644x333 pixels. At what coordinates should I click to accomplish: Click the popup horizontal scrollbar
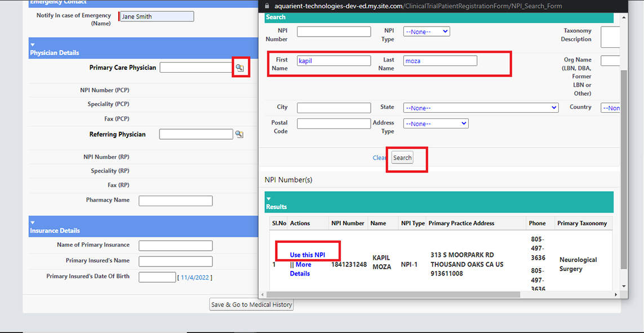click(394, 294)
